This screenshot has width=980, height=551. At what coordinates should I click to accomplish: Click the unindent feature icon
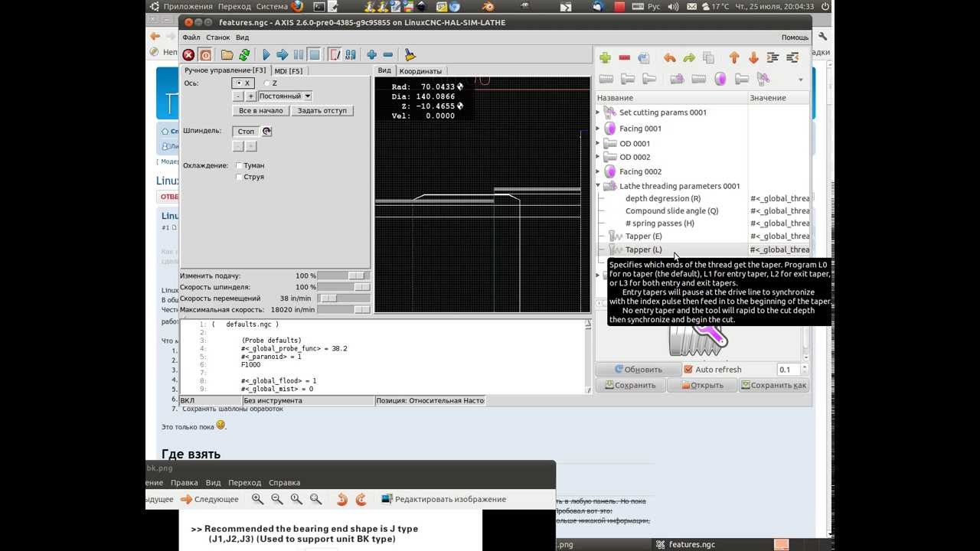792,58
